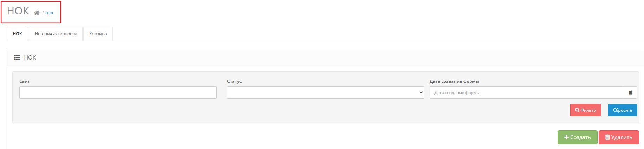Screen dimensions: 644x149
Task: Open the Корзина tab
Action: (x=98, y=34)
